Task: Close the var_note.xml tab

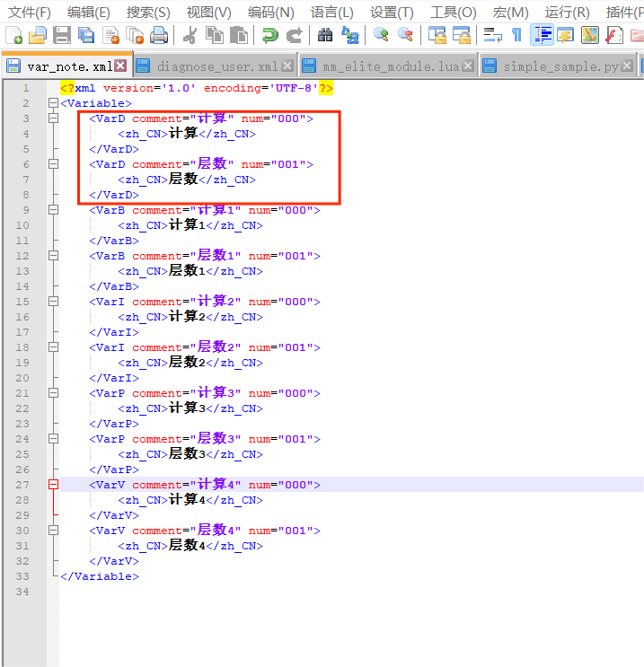Action: pos(120,66)
